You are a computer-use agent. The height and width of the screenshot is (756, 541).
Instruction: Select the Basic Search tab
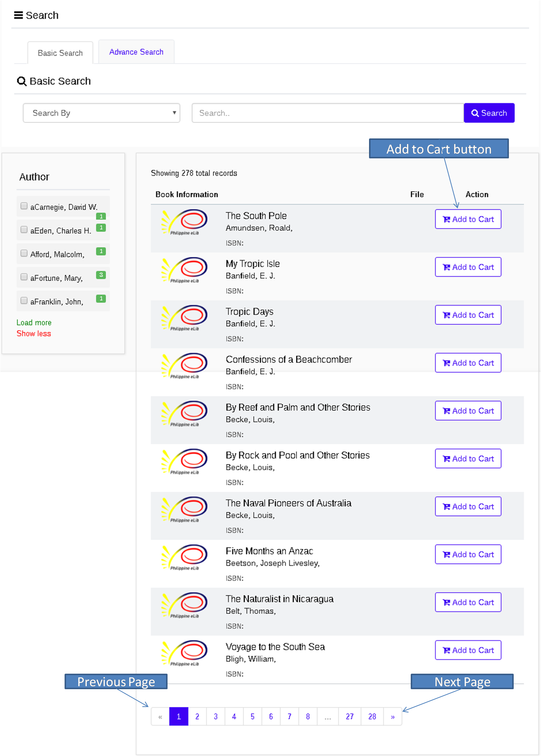(60, 53)
